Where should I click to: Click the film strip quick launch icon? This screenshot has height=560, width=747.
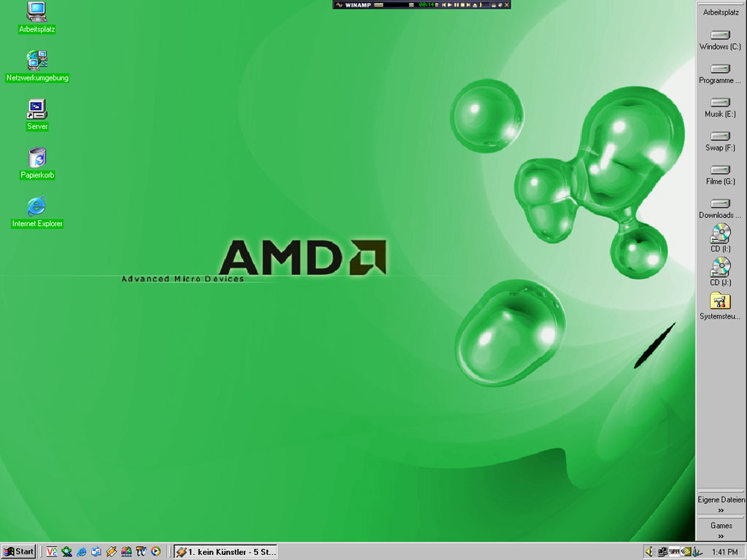point(126,551)
